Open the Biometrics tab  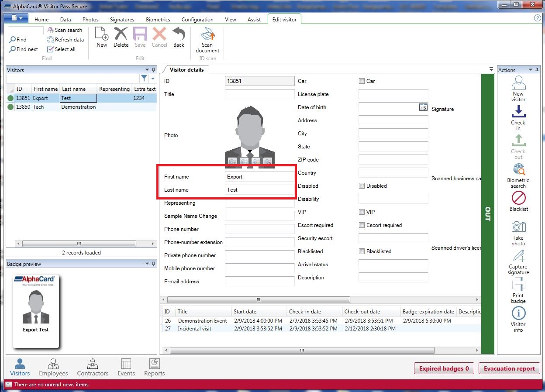click(x=158, y=19)
